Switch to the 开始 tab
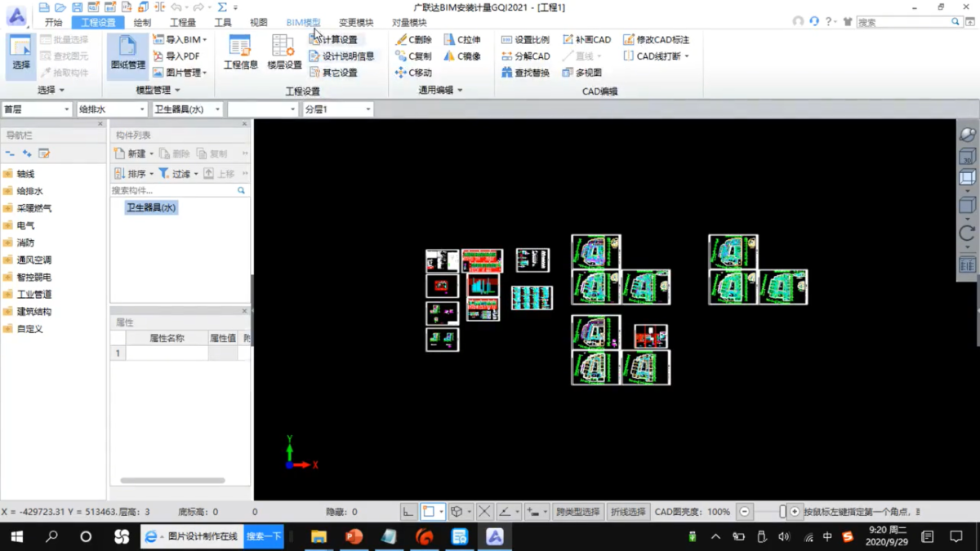The height and width of the screenshot is (551, 980). tap(53, 23)
